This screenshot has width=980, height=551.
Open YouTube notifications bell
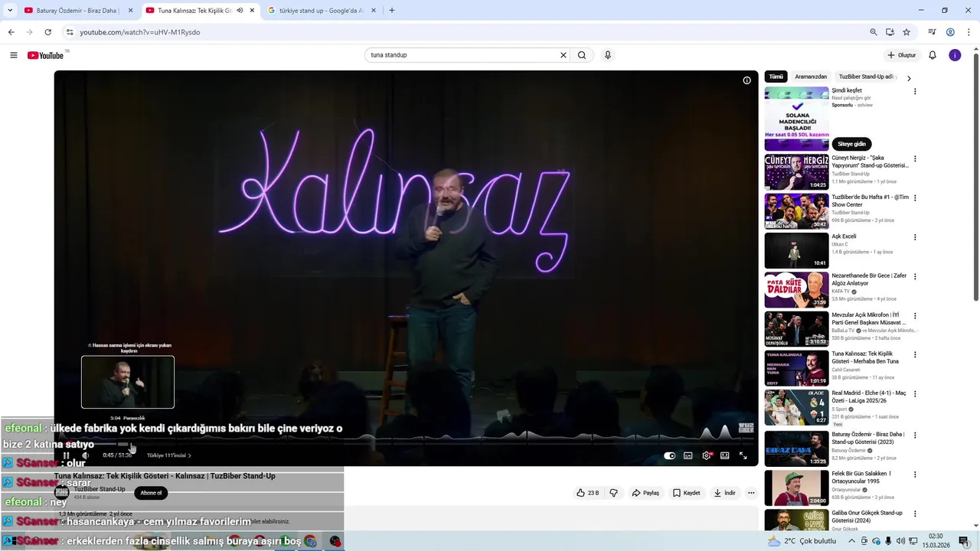coord(933,55)
